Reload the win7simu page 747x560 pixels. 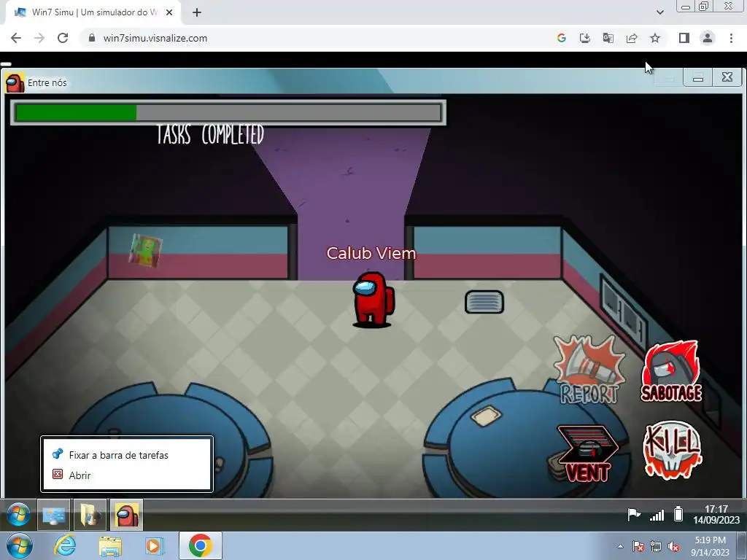(x=63, y=38)
